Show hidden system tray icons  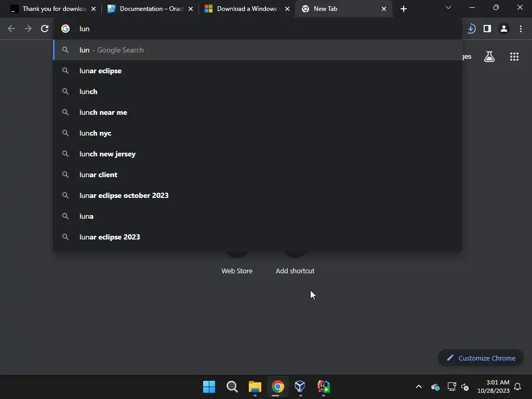pyautogui.click(x=419, y=387)
